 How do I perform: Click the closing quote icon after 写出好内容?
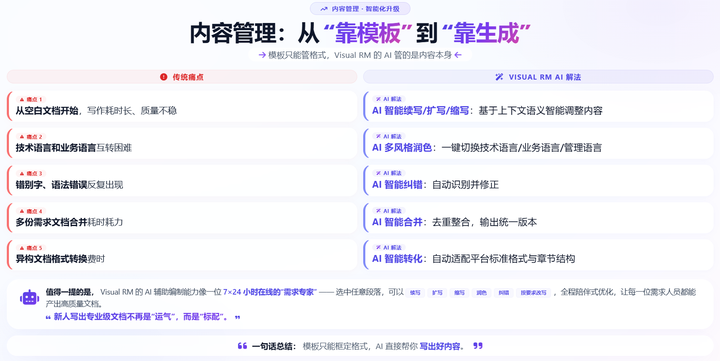(x=478, y=346)
